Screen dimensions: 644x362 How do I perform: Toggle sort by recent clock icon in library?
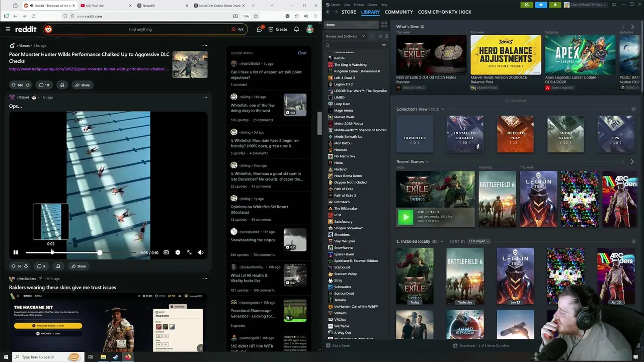(x=380, y=36)
